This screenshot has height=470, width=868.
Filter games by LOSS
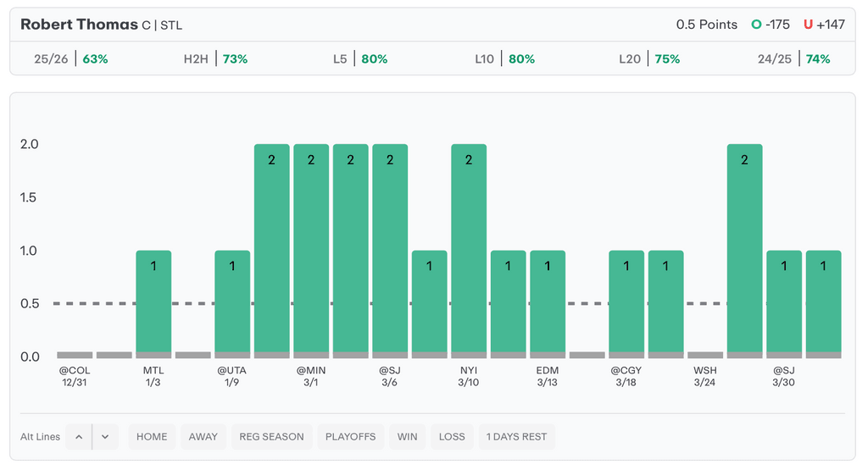452,437
